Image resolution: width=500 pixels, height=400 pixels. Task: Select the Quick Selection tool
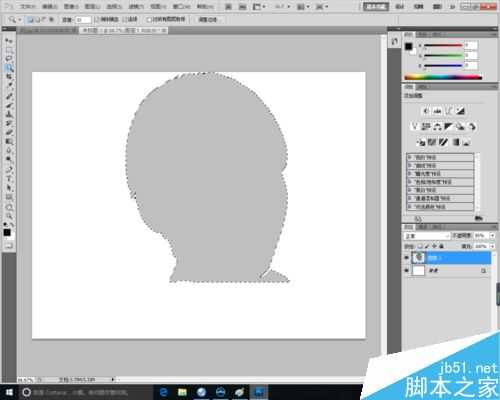point(9,68)
